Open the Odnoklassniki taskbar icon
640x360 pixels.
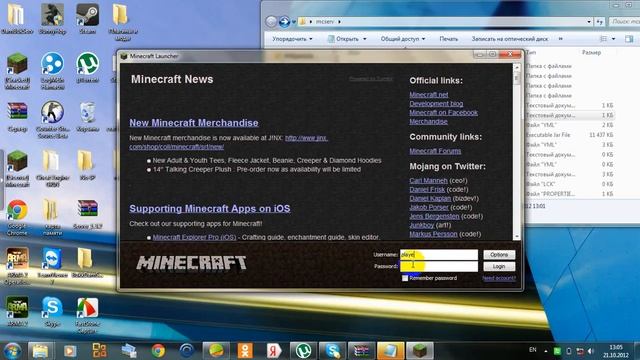[245, 351]
